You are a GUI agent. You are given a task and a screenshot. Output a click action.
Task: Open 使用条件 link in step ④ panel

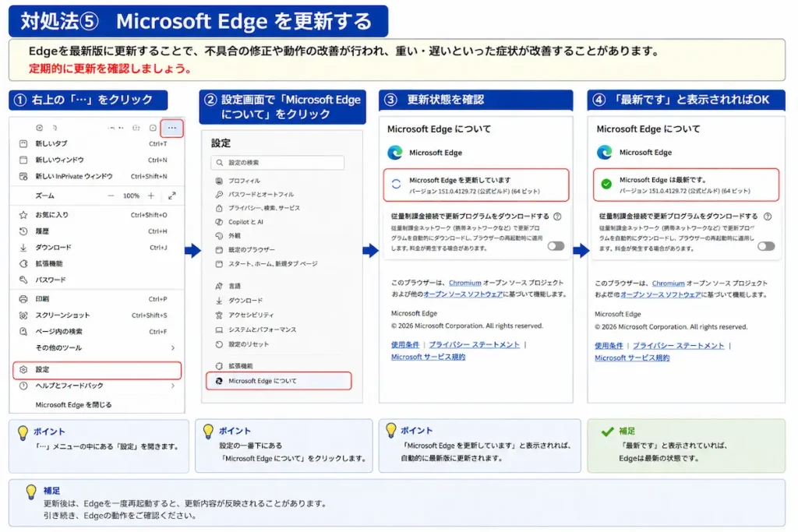pos(609,346)
